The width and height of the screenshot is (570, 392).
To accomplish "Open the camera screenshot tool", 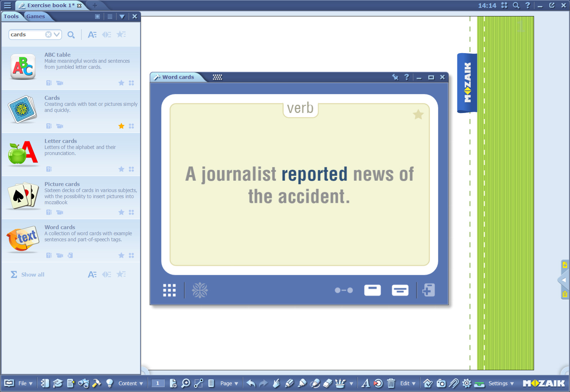I will 441,383.
